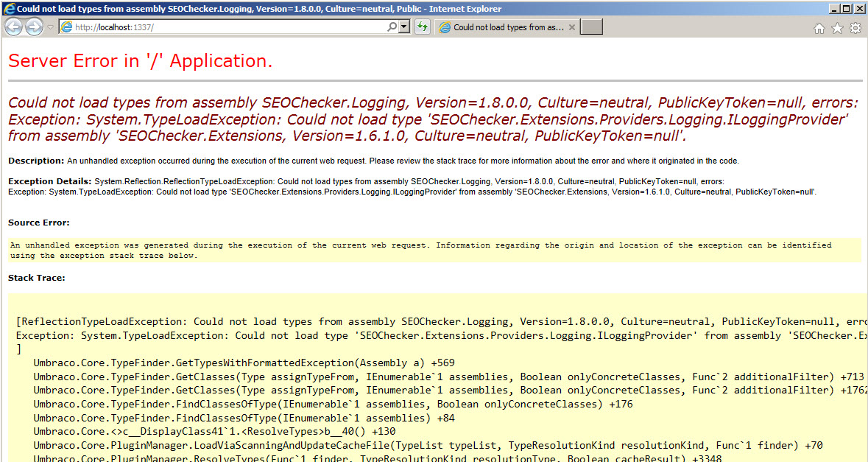Open the Tools gear menu

pyautogui.click(x=855, y=28)
